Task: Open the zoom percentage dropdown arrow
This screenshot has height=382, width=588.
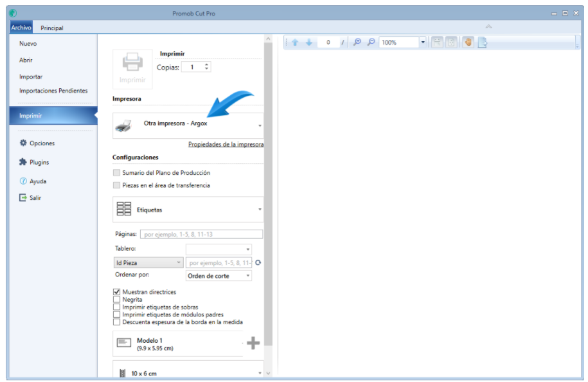Action: pyautogui.click(x=423, y=42)
